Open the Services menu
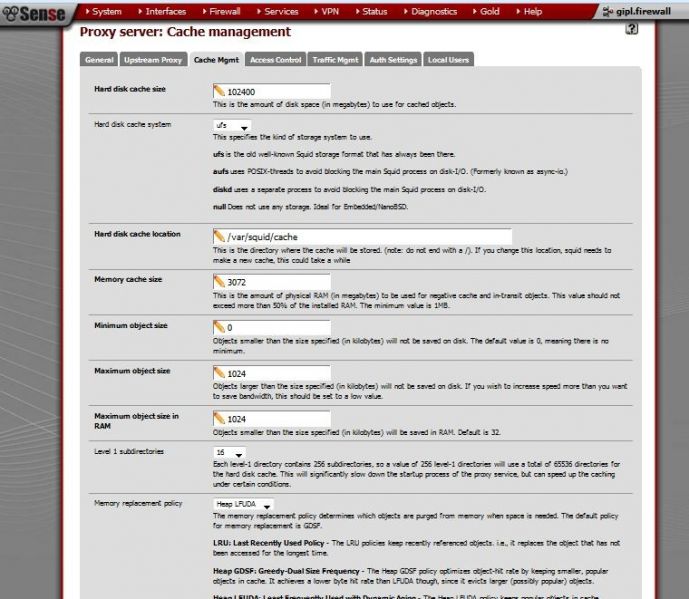 point(278,11)
